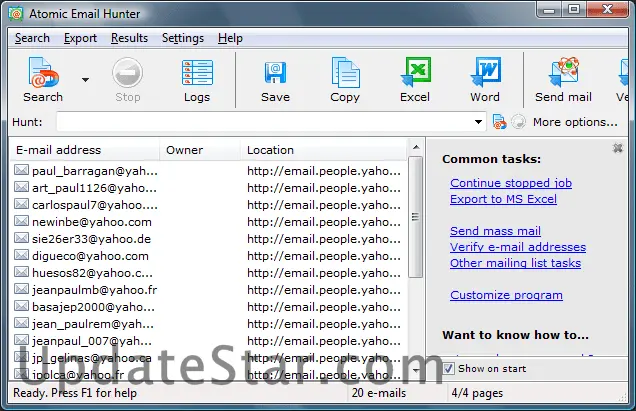Copy results to clipboard
Image resolution: width=636 pixels, height=411 pixels.
click(345, 79)
